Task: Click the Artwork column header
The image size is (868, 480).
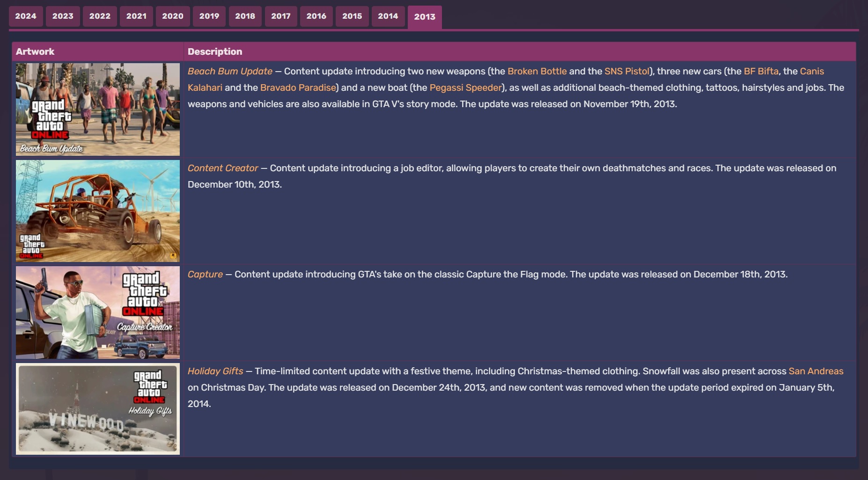Action: pos(98,51)
